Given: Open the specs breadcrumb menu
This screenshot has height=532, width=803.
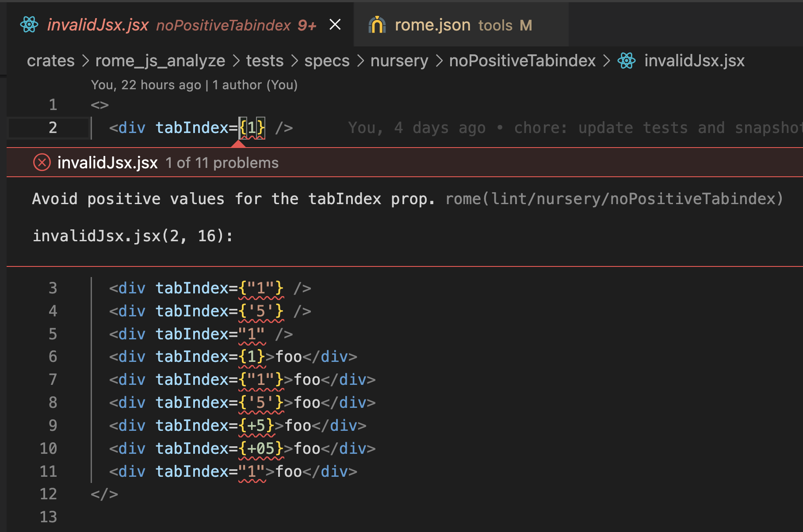Looking at the screenshot, I should pyautogui.click(x=327, y=61).
